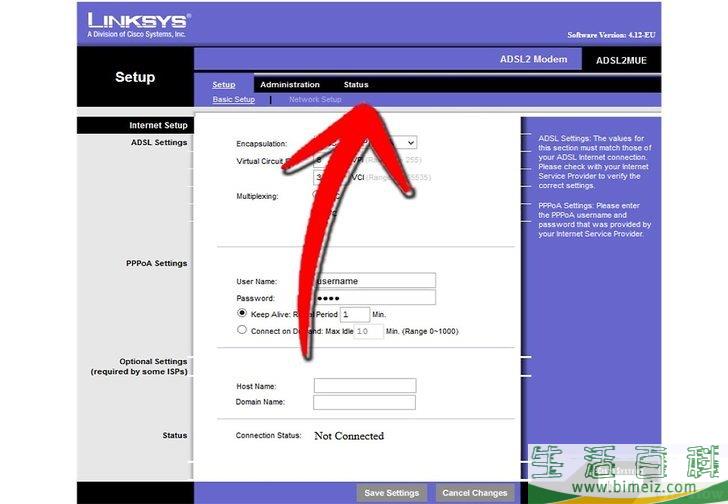Click the 'Multiplexing:' label
This screenshot has height=504, width=728.
[257, 196]
